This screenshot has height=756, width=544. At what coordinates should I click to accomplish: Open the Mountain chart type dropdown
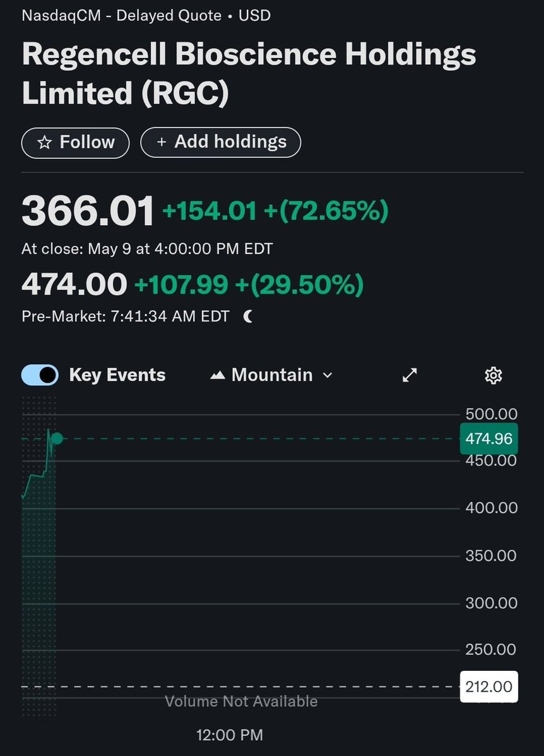coord(272,375)
